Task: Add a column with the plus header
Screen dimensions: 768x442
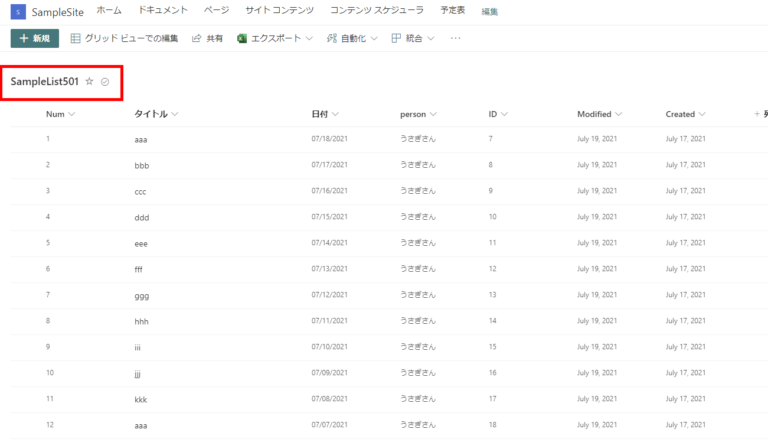Action: pyautogui.click(x=757, y=114)
